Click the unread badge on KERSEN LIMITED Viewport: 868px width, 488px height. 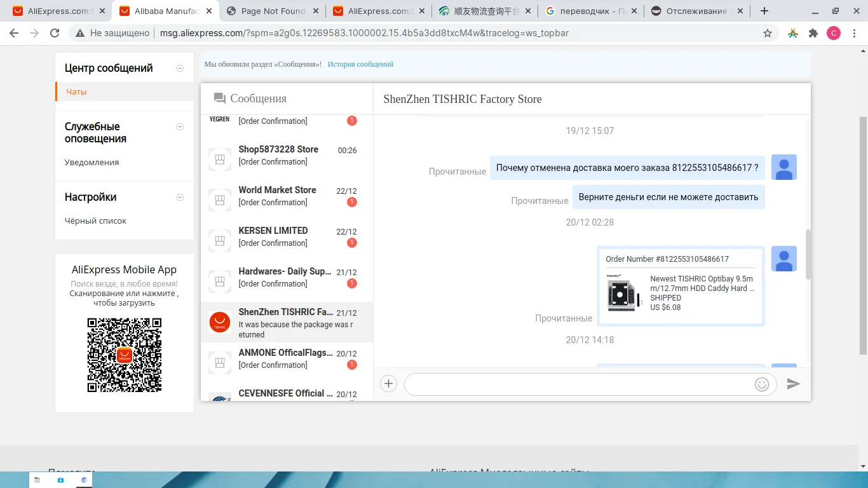pyautogui.click(x=351, y=243)
